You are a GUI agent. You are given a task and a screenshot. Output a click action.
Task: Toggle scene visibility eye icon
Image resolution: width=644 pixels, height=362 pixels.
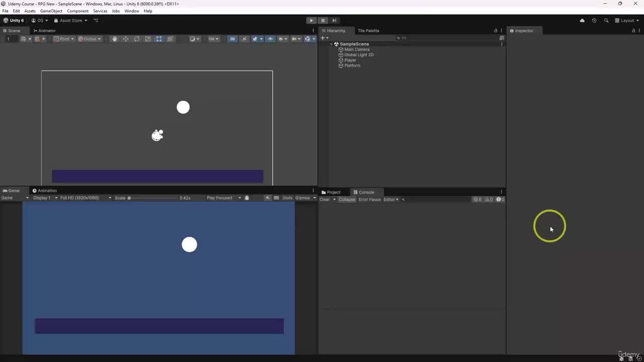[270, 39]
